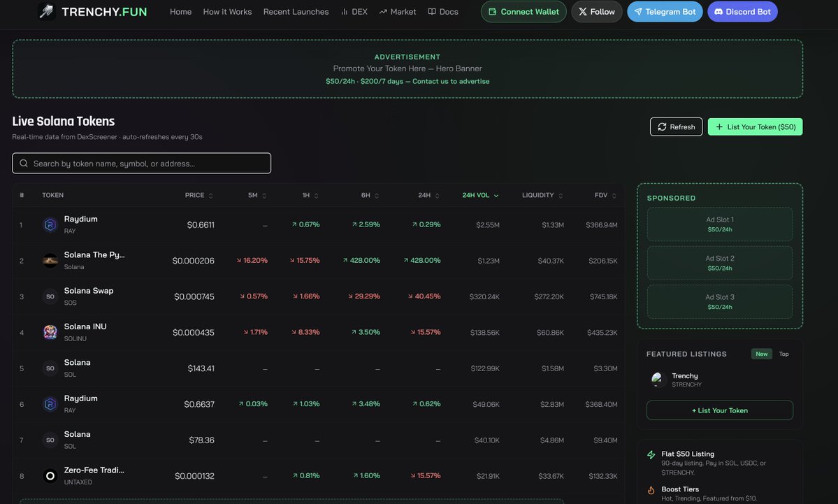Screen dimensions: 838x504
Task: Focus the token search input field
Action: (142, 163)
